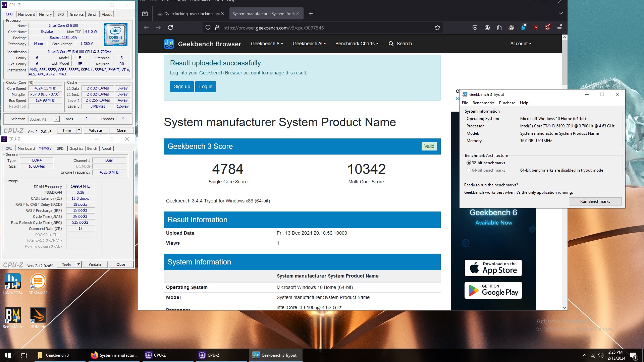The width and height of the screenshot is (644, 362).
Task: Open the Firefox account profile icon
Action: click(x=487, y=27)
